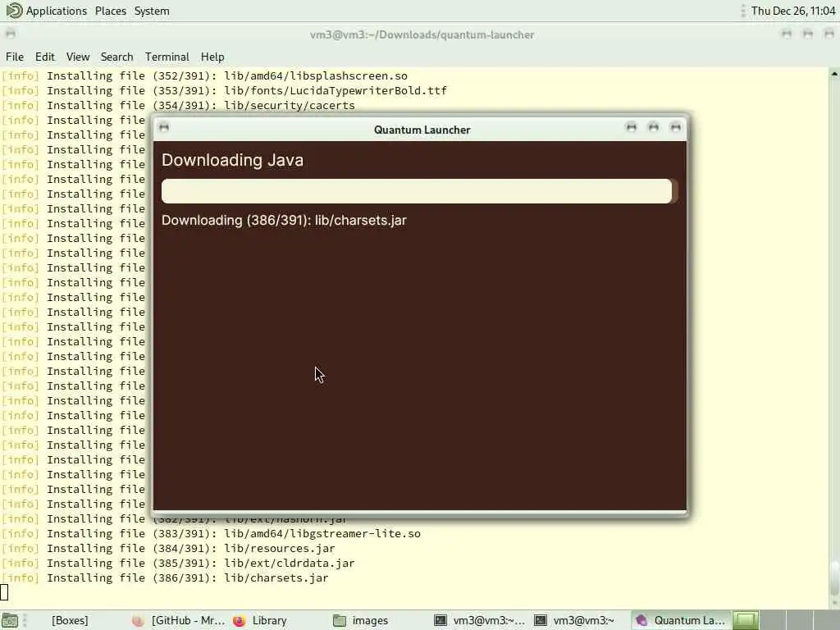Open the Quantum Launcher window menu icon

(164, 127)
